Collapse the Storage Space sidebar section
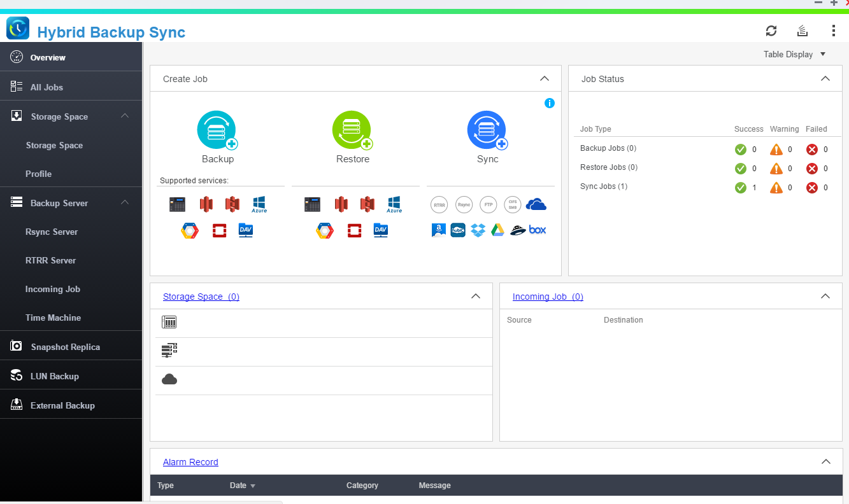The width and height of the screenshot is (849, 504). 125,116
